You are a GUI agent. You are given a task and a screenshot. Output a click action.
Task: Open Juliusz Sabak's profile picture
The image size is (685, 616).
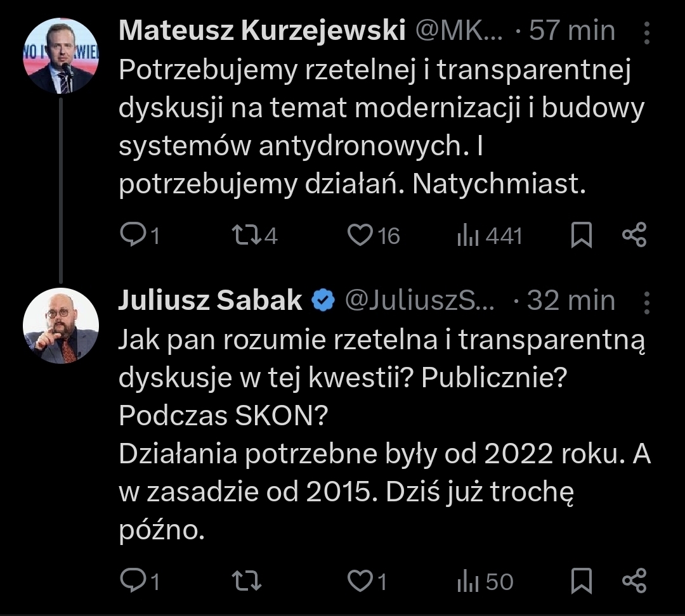tap(61, 326)
